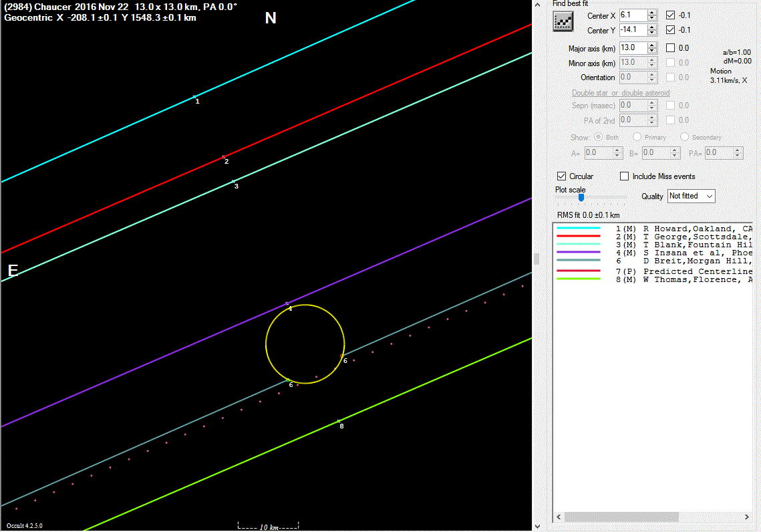
Task: Uncheck the Circular checkbox
Action: 561,176
